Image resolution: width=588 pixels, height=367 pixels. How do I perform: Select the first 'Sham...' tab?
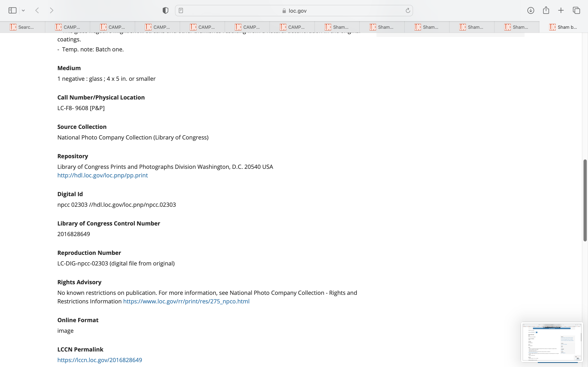pyautogui.click(x=337, y=27)
